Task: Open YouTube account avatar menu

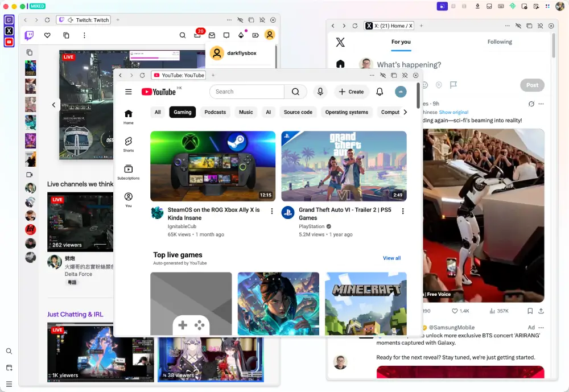Action: tap(401, 92)
